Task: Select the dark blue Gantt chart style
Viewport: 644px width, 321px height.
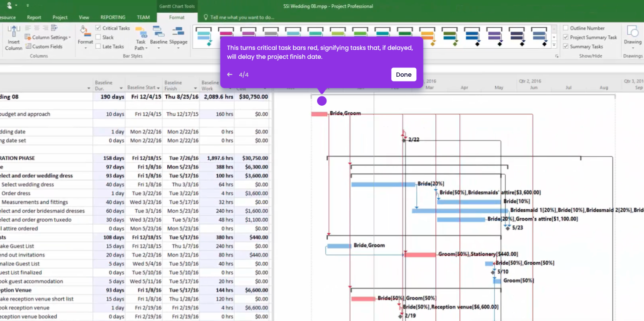Action: [x=472, y=38]
